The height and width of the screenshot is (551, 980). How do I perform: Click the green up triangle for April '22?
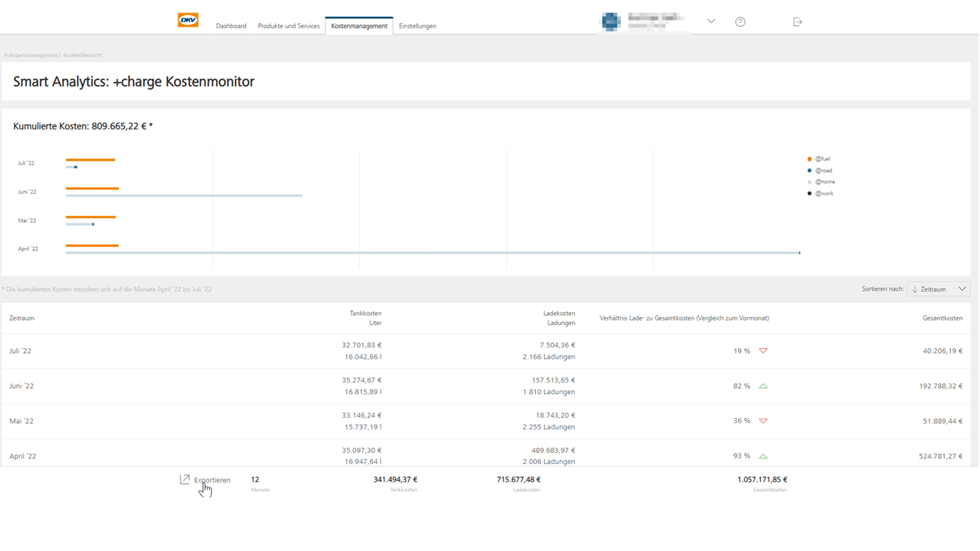[763, 456]
